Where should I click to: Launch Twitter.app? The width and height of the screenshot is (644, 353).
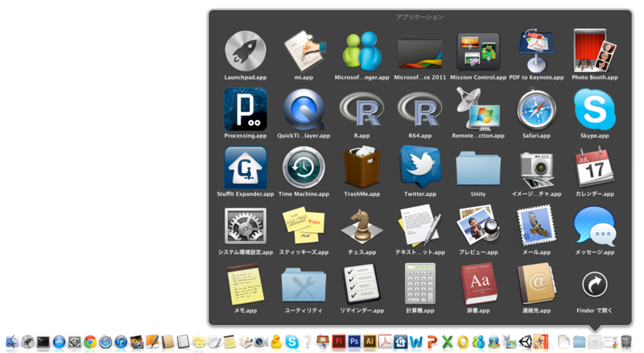[419, 167]
